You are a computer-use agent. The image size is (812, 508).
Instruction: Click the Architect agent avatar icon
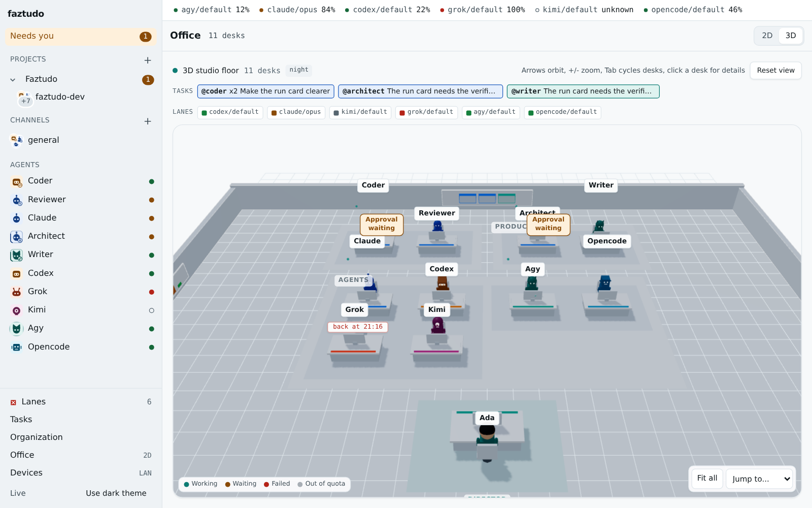tap(17, 237)
